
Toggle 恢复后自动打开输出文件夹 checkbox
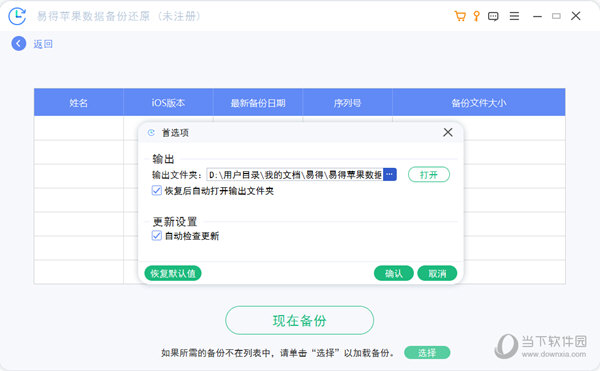[157, 190]
